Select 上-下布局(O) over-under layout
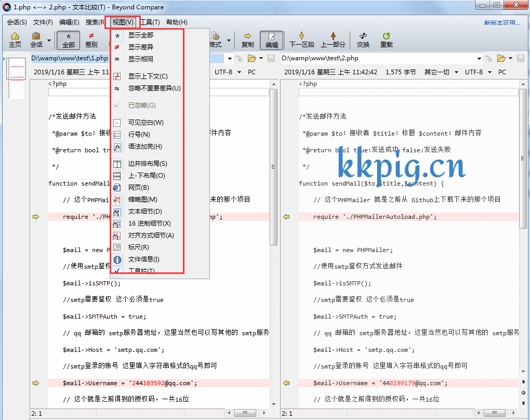Screen dimensions: 530x420 (160, 176)
